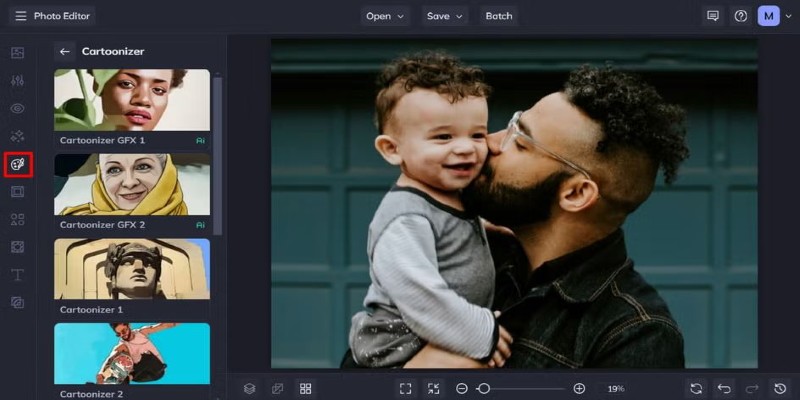Open the Graphics shapes sidebar icon
The width and height of the screenshot is (800, 400).
(x=17, y=219)
